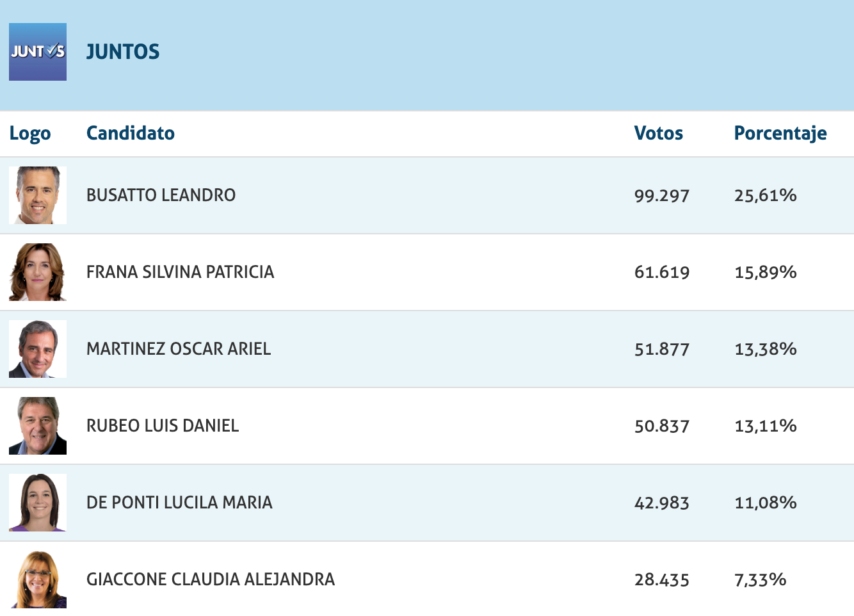View Rubeo Luis Daniel's portrait image
Image resolution: width=854 pixels, height=616 pixels.
[x=38, y=426]
